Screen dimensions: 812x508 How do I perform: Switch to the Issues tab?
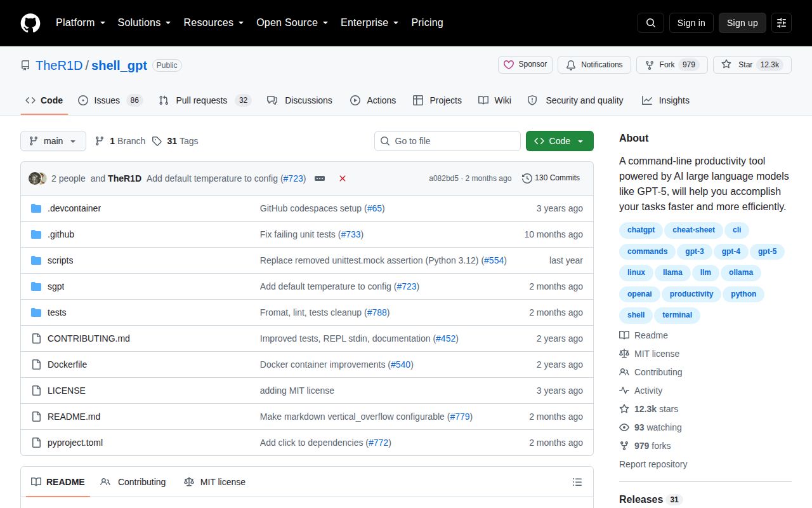110,100
